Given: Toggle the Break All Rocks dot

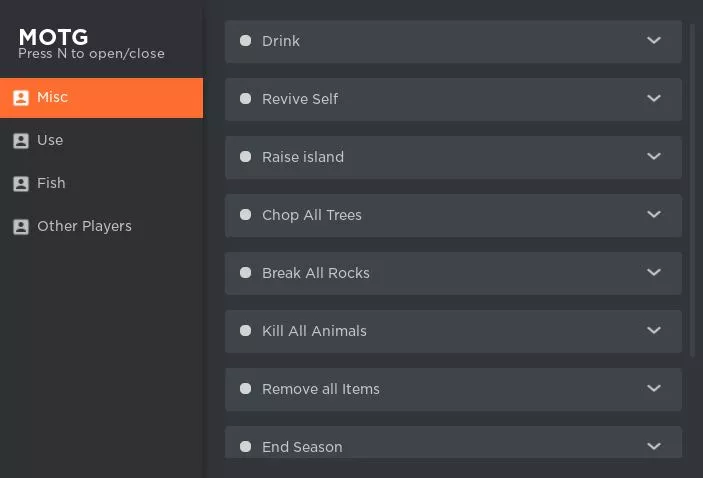Looking at the screenshot, I should pos(245,273).
